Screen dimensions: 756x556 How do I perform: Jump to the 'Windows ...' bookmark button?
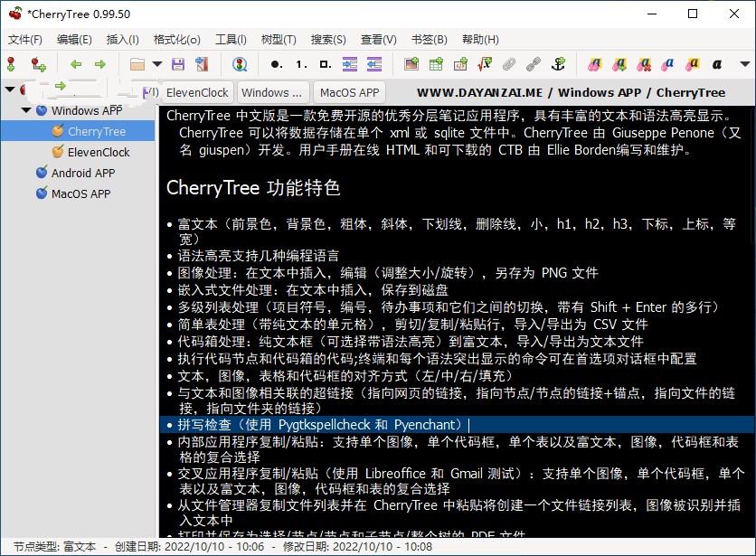[272, 92]
